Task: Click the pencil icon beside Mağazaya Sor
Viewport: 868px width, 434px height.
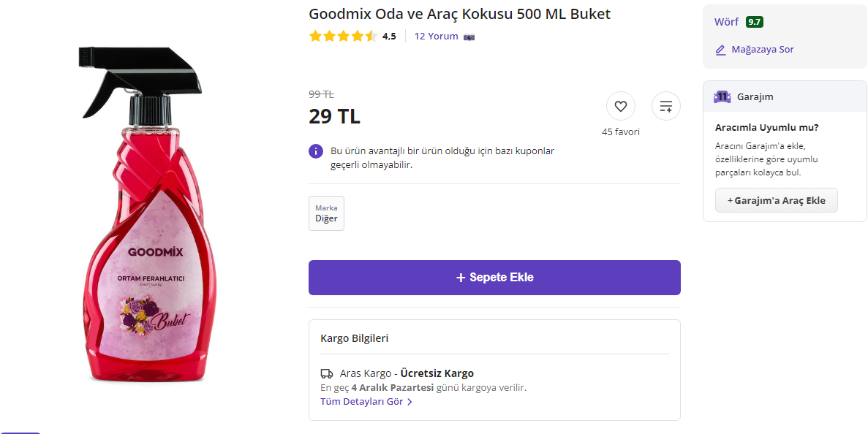Action: (x=720, y=50)
